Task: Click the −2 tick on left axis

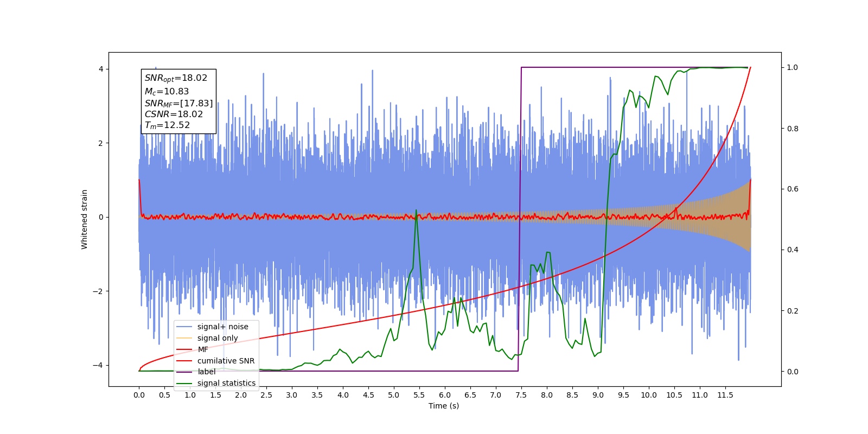Action: point(98,291)
